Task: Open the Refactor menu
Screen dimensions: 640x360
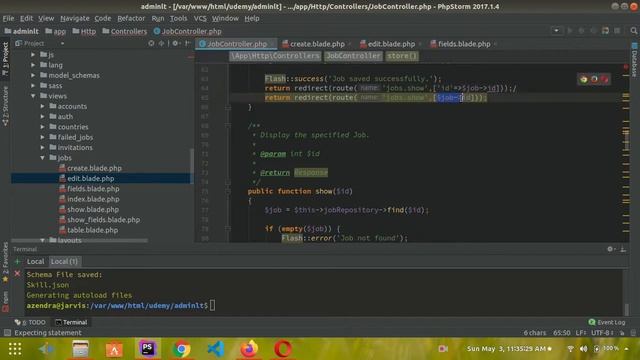Action: 131,18
